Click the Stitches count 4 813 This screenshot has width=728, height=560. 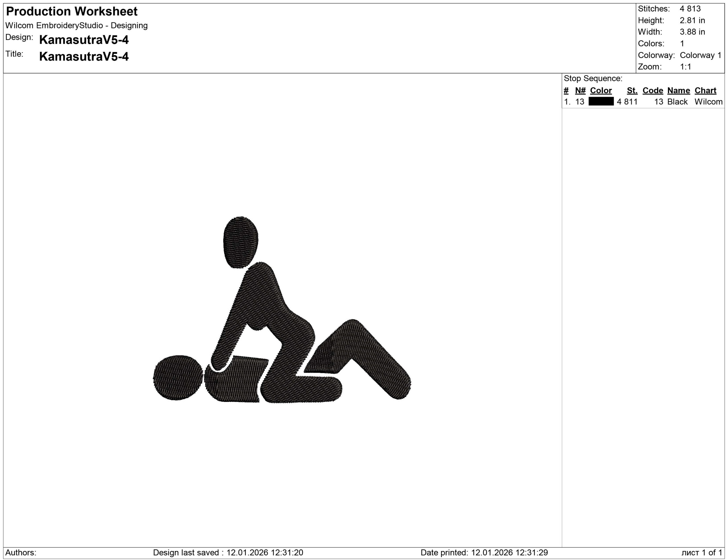(690, 9)
